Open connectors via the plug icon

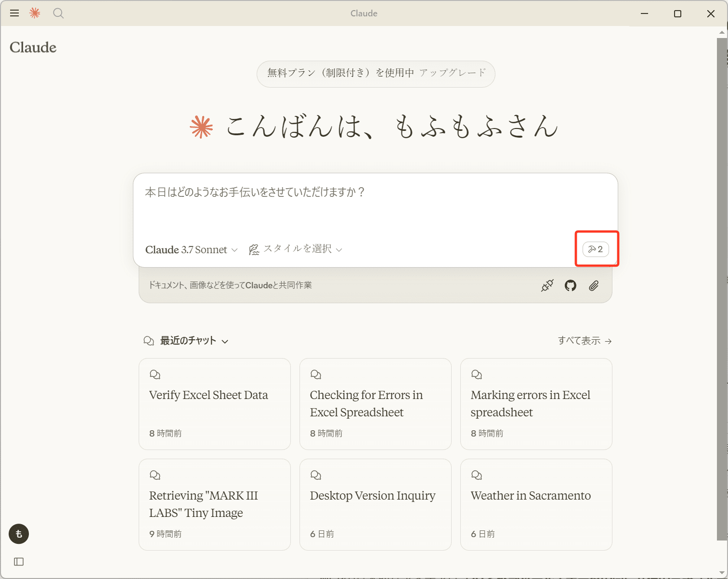(x=546, y=285)
